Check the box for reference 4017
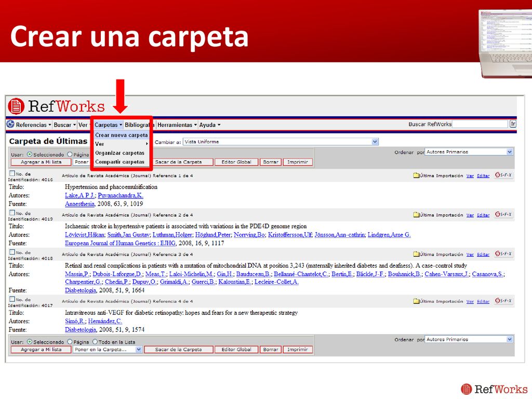Screen dimensions: 532x399 [x=12, y=299]
